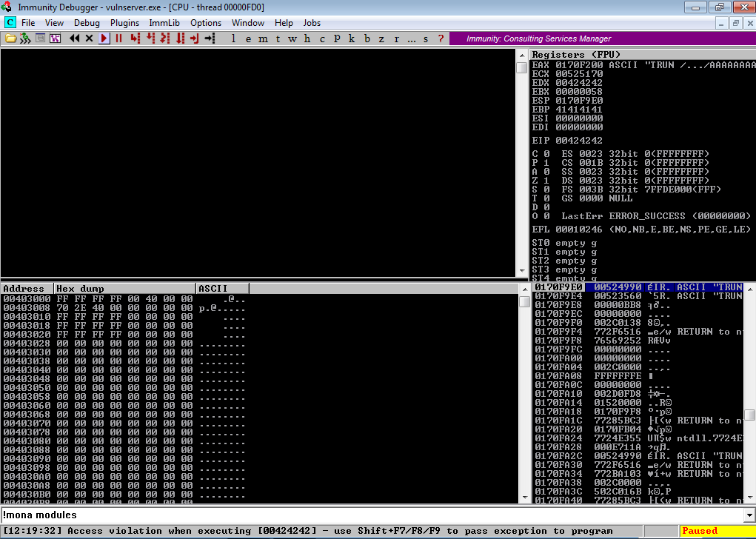The height and width of the screenshot is (539, 756).
Task: Open the Plugins menu
Action: (124, 23)
